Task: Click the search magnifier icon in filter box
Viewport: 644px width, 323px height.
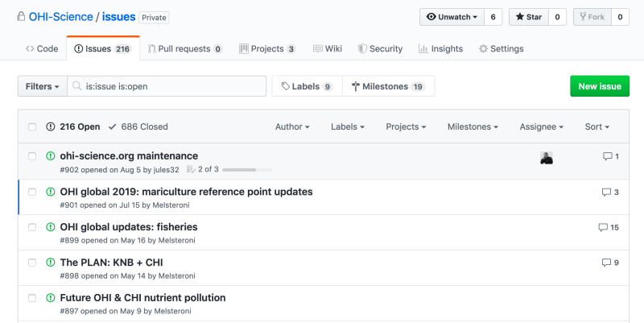Action: pos(76,86)
